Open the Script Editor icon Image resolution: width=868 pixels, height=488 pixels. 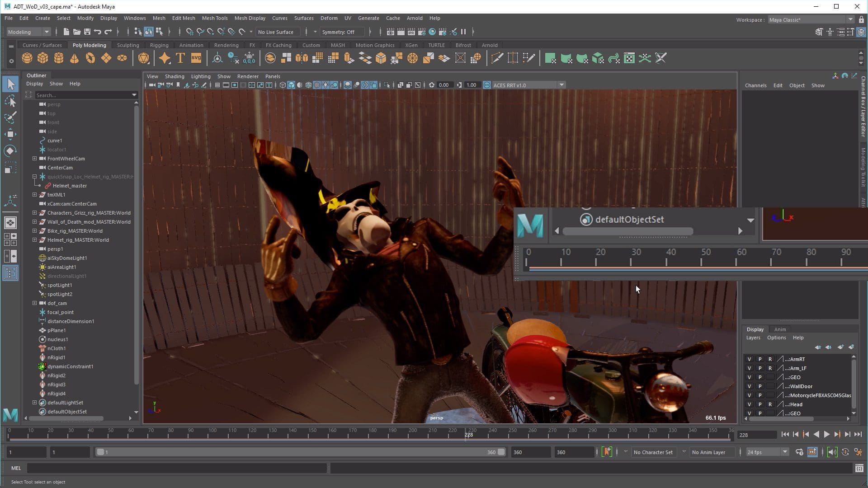click(x=859, y=469)
